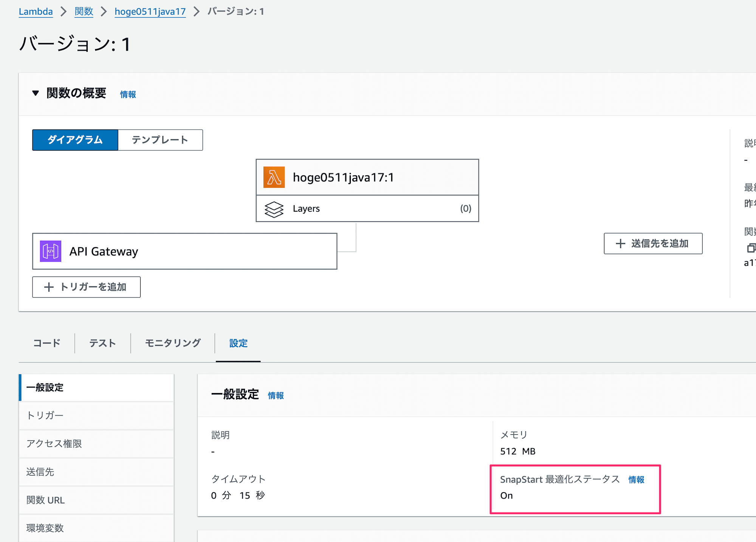
Task: Open the テスト tab
Action: point(102,343)
